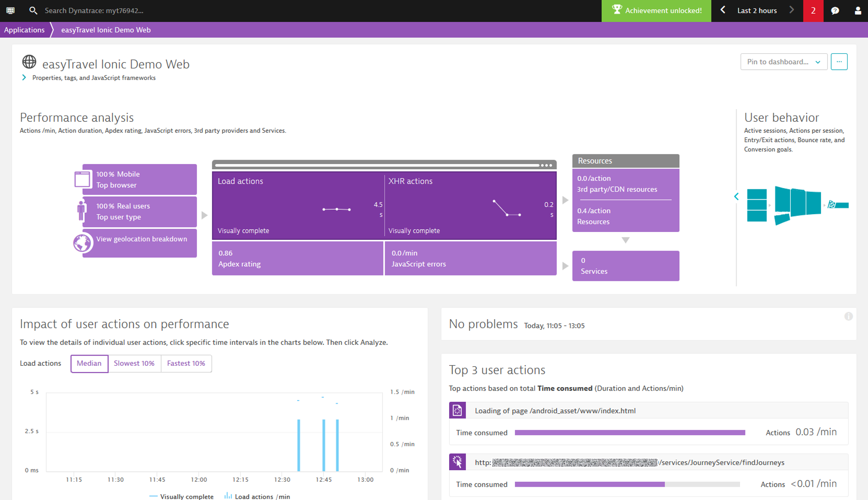This screenshot has width=868, height=500.
Task: Select the Median toggle for Load actions
Action: (89, 363)
